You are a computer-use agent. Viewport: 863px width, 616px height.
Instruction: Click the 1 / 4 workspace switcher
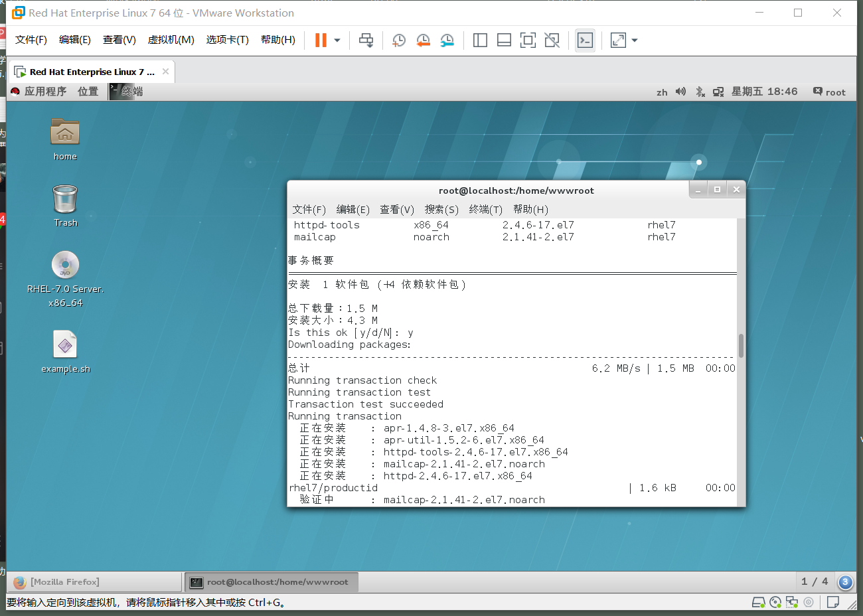815,581
